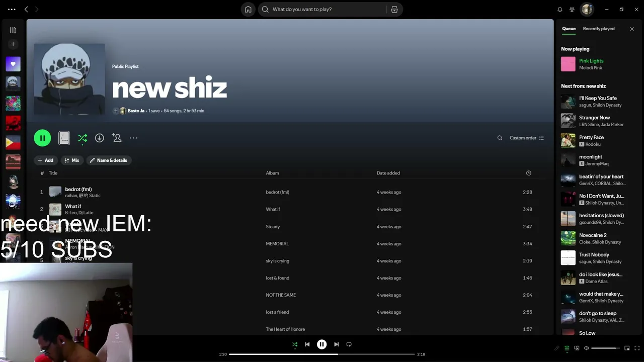
Task: Pause the playlist with the green button
Action: point(42,138)
